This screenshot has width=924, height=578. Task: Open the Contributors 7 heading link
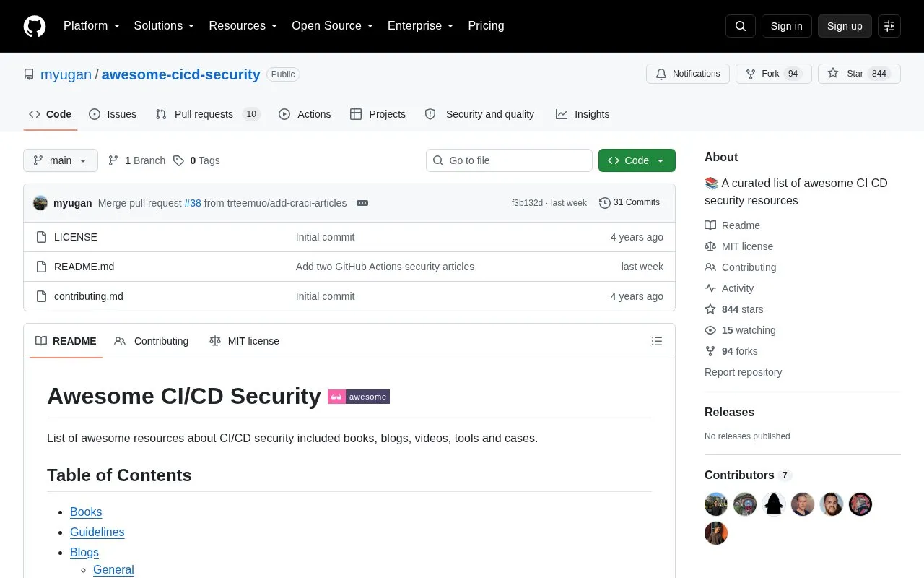pos(748,475)
